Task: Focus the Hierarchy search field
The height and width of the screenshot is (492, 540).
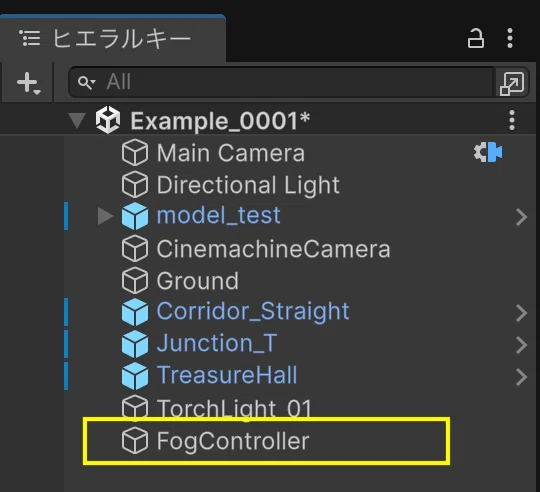Action: pos(282,82)
